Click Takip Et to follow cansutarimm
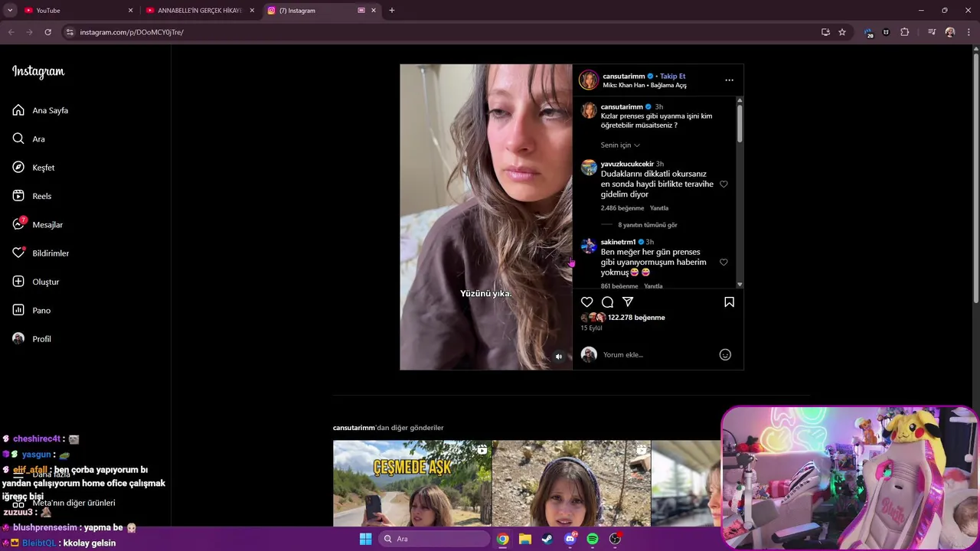 [673, 77]
